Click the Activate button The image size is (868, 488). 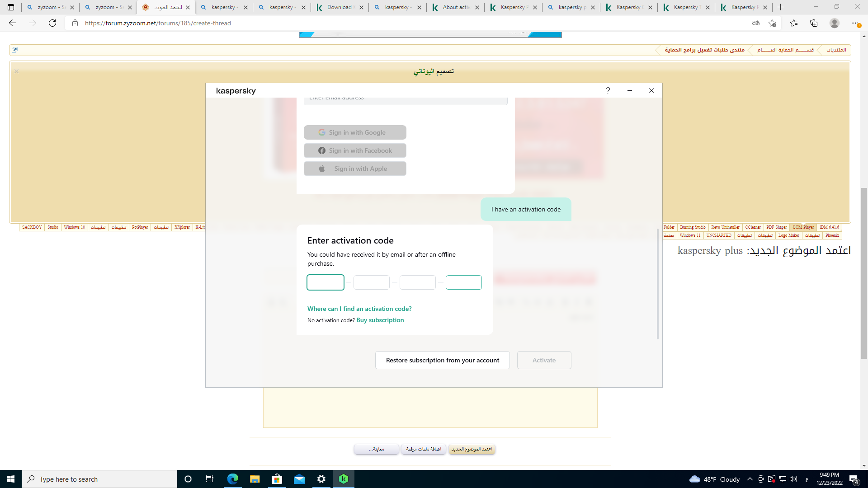point(544,360)
